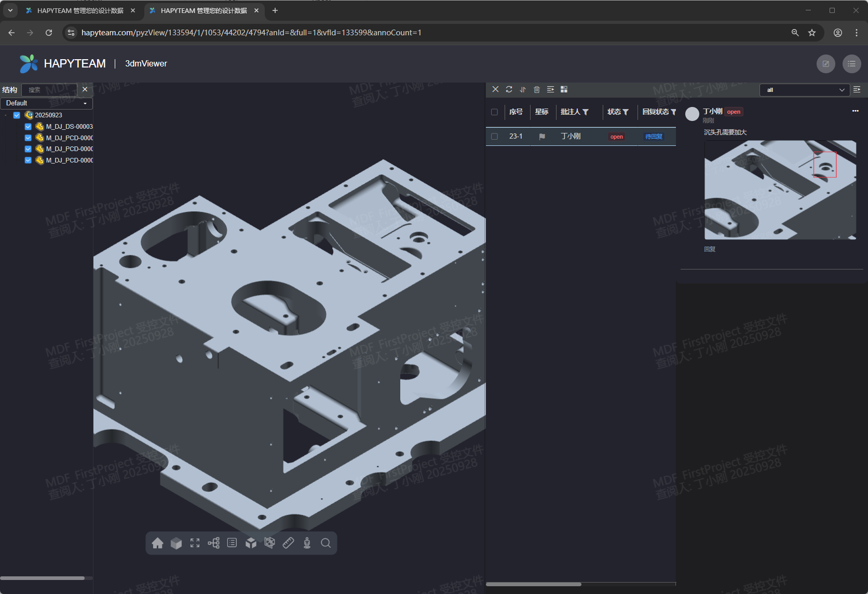
Task: Click the 待回复 status tag
Action: pos(654,137)
